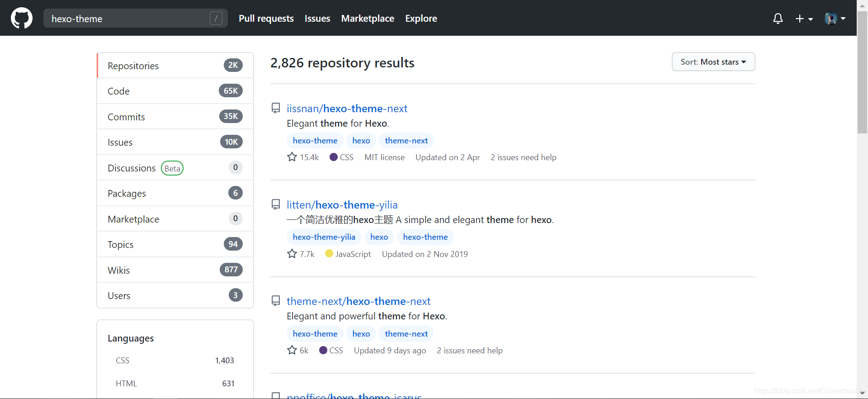
Task: Open the theme-next/hexo-theme-next repository
Action: coord(359,301)
